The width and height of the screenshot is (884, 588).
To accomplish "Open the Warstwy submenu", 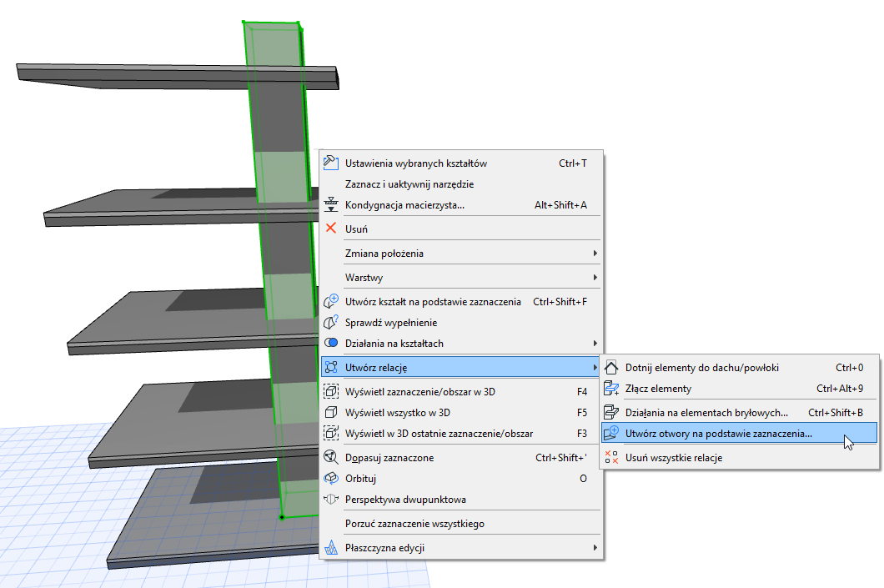I will point(460,278).
